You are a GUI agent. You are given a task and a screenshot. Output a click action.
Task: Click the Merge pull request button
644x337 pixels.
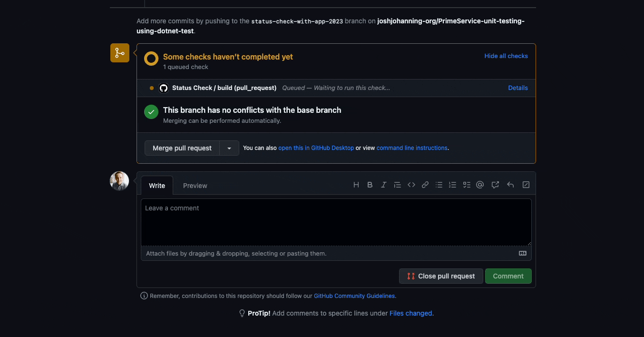(x=182, y=148)
